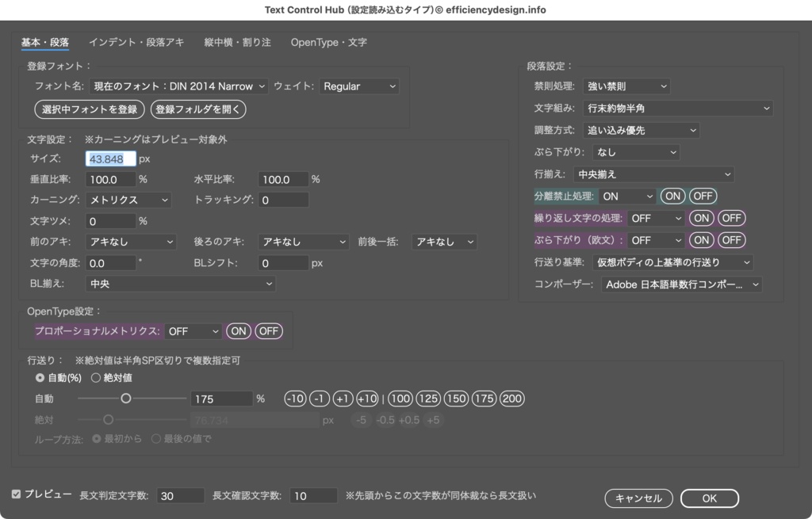Click the サイズ input field
Screen dimensions: 812x519
(111, 158)
